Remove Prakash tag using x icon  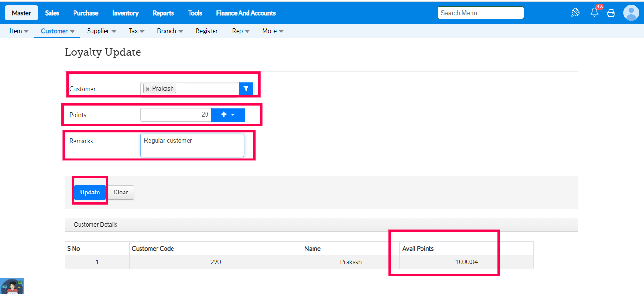click(x=148, y=89)
